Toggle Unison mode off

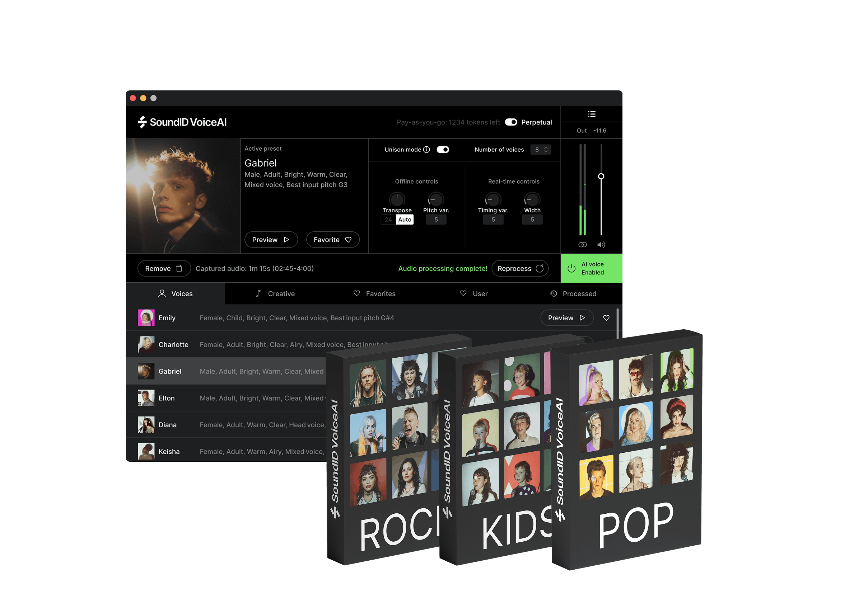coord(443,150)
